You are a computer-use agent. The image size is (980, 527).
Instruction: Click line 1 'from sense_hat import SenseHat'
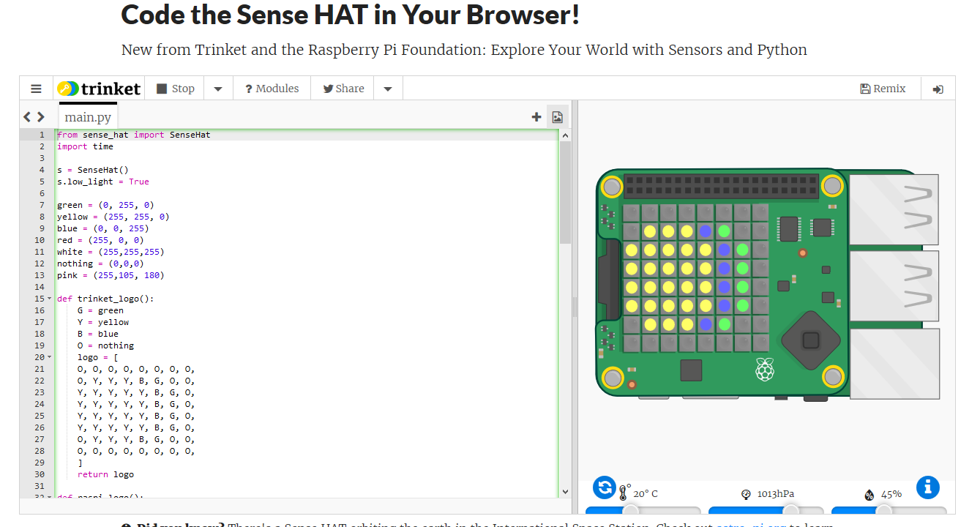coord(134,135)
